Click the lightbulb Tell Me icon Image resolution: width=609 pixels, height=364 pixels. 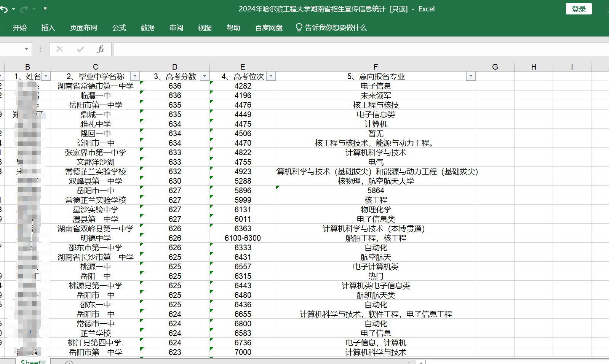[299, 28]
